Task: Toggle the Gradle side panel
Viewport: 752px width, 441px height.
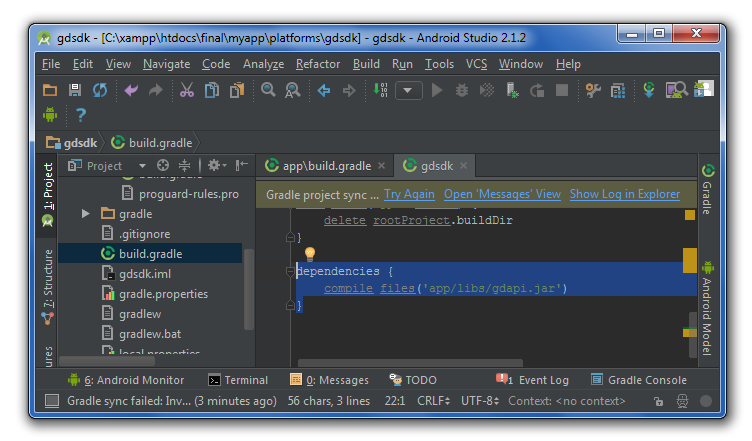Action: pyautogui.click(x=708, y=189)
